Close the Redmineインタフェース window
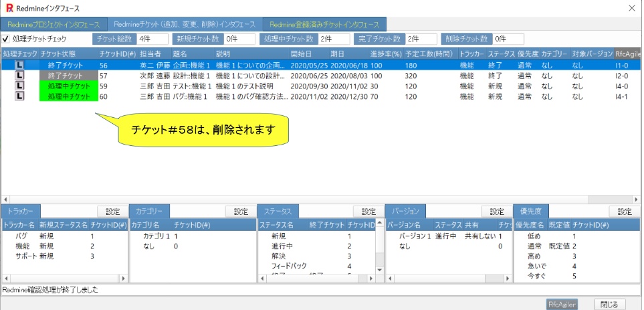Viewport: 644px width, 310px height. click(632, 8)
